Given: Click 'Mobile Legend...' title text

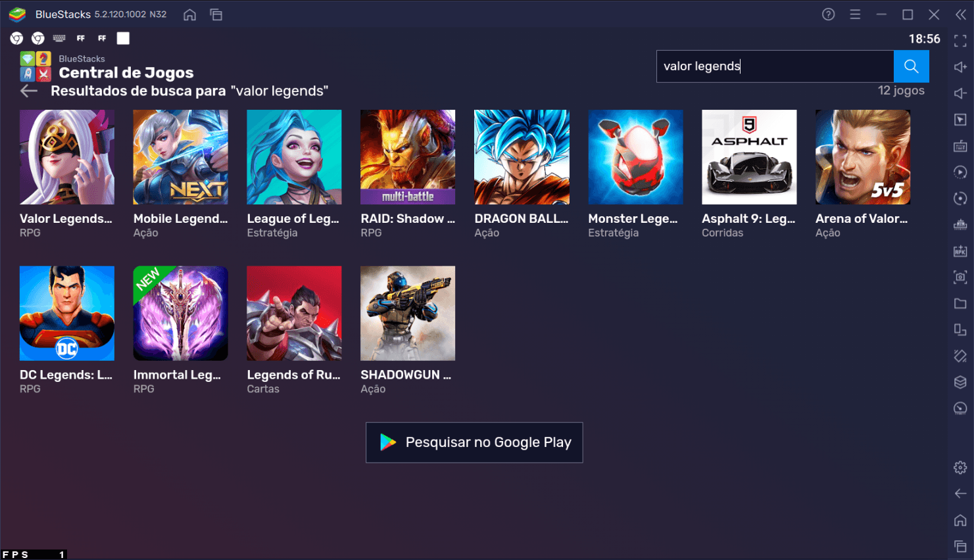Looking at the screenshot, I should tap(180, 219).
